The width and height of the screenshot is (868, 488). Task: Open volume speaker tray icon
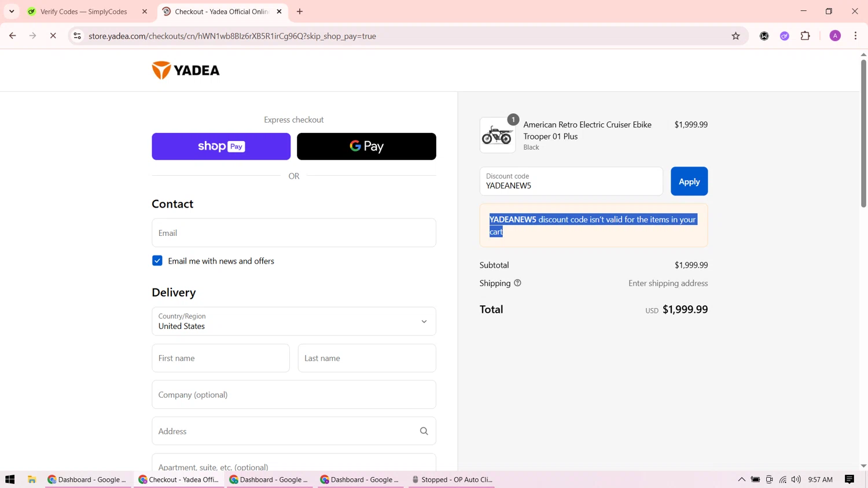coord(796,479)
